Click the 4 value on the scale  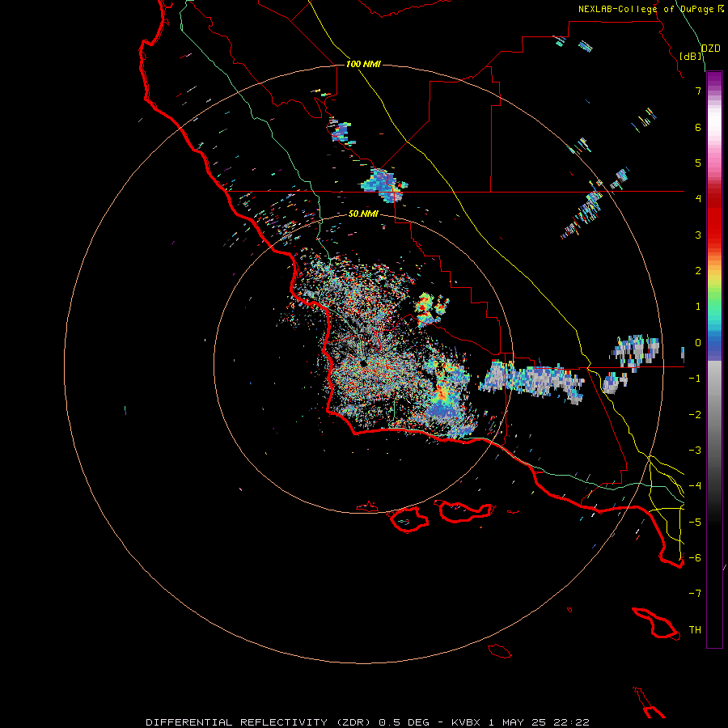click(x=698, y=199)
